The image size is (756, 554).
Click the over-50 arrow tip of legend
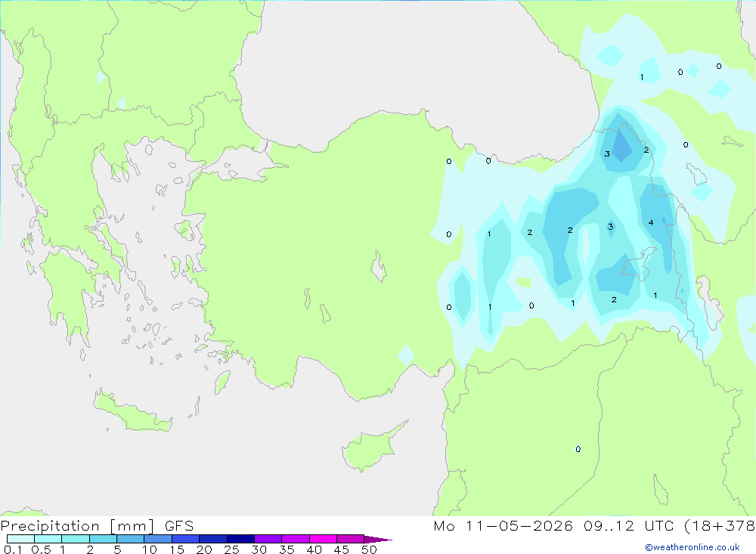click(x=379, y=539)
